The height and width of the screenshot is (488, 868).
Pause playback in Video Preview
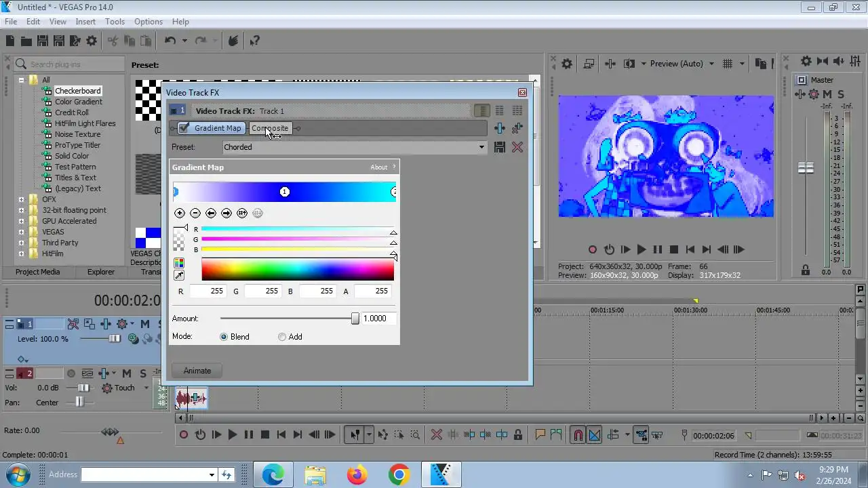click(x=657, y=249)
